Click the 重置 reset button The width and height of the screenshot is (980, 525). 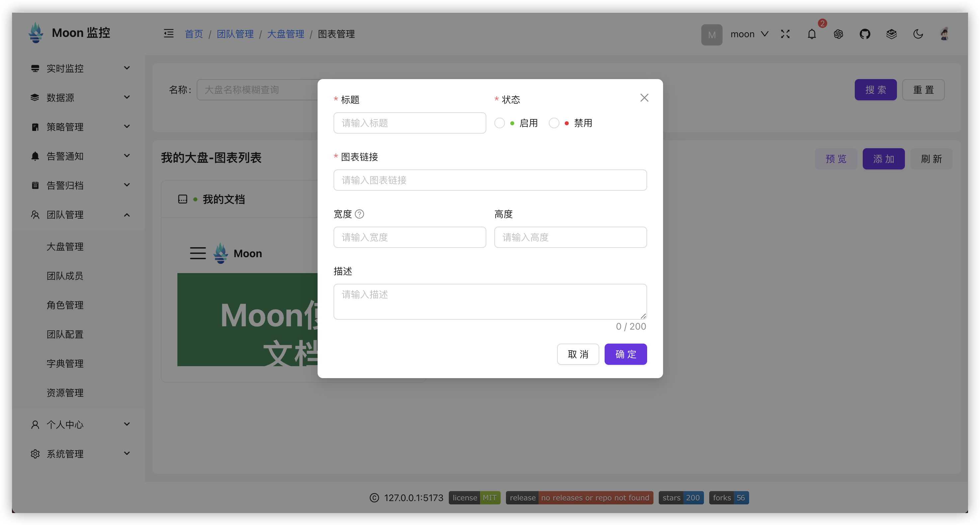point(923,90)
